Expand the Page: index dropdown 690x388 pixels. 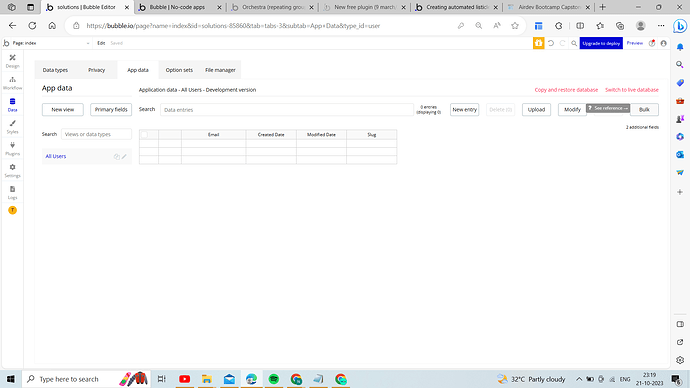[x=47, y=43]
